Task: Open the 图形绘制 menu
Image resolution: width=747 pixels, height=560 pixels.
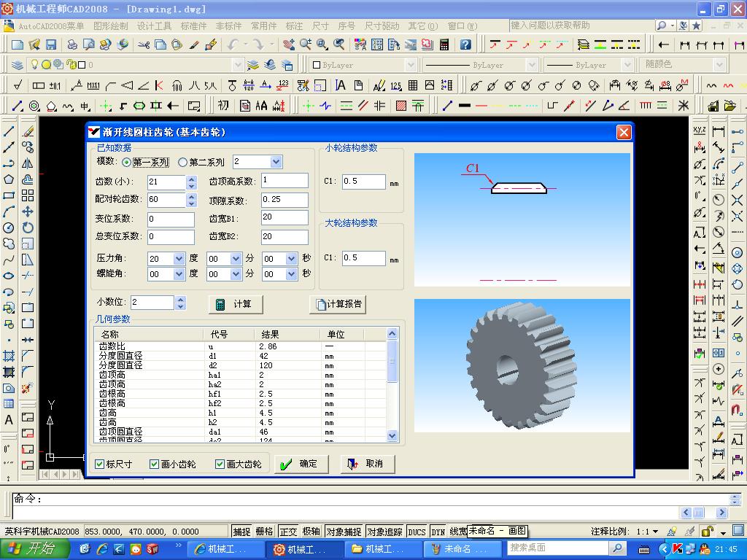Action: [x=111, y=26]
